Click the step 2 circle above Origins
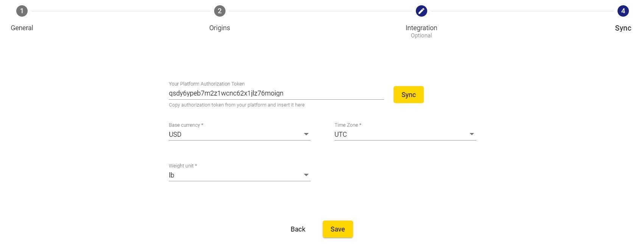The height and width of the screenshot is (244, 644). tap(219, 11)
